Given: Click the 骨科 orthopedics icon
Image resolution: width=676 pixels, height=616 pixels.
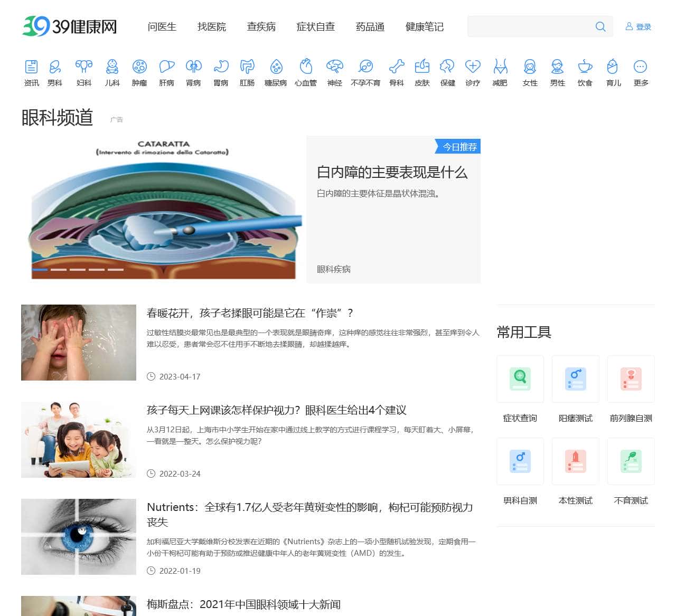Looking at the screenshot, I should [397, 68].
